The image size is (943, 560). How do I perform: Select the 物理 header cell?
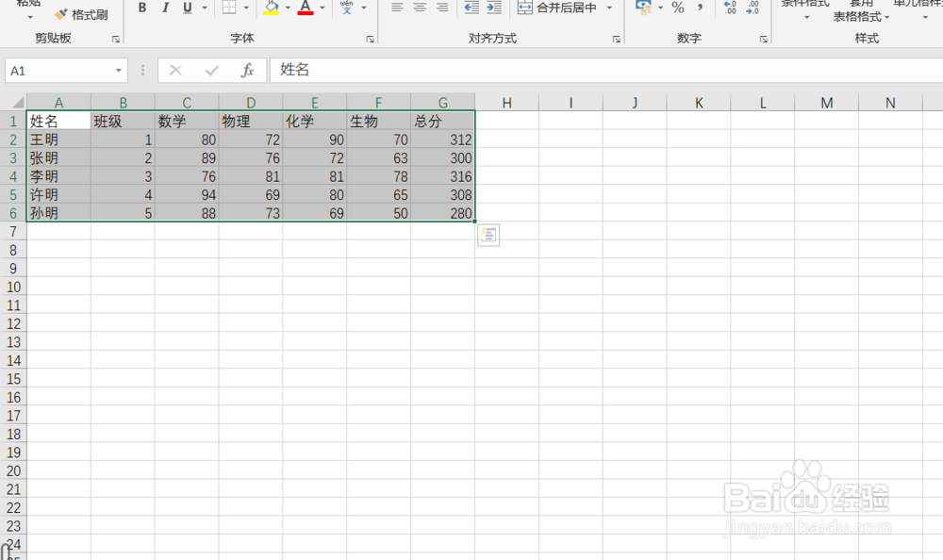pyautogui.click(x=251, y=121)
